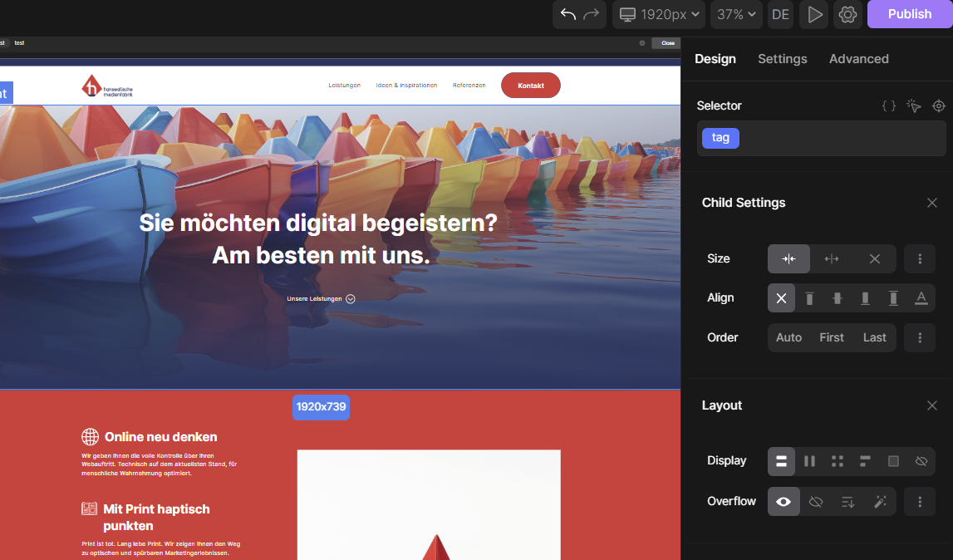Close the Child Settings section
953x560 pixels.
pos(931,203)
